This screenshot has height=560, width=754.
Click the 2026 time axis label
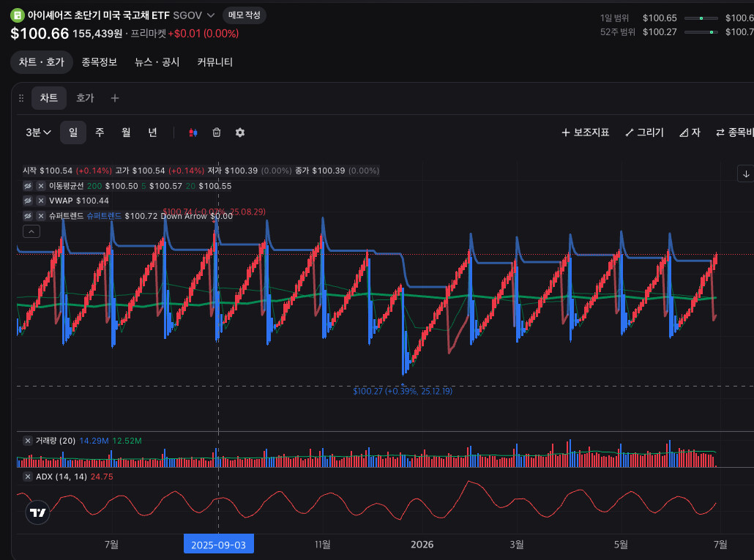pyautogui.click(x=422, y=545)
